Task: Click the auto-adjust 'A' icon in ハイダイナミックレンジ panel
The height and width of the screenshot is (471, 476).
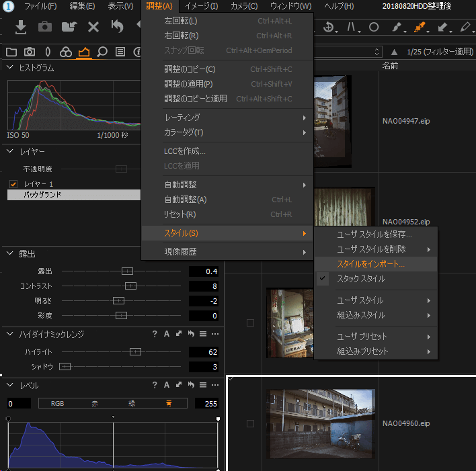Action: coord(166,334)
